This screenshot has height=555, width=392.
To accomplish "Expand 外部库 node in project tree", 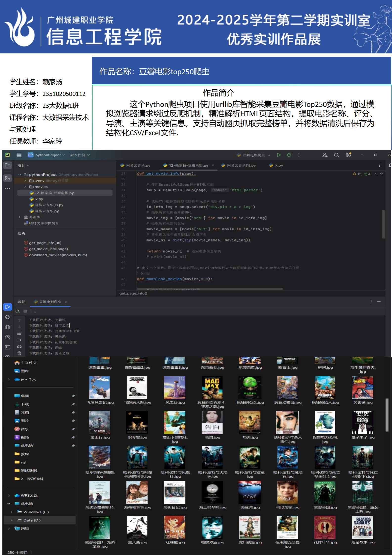I will click(20, 217).
